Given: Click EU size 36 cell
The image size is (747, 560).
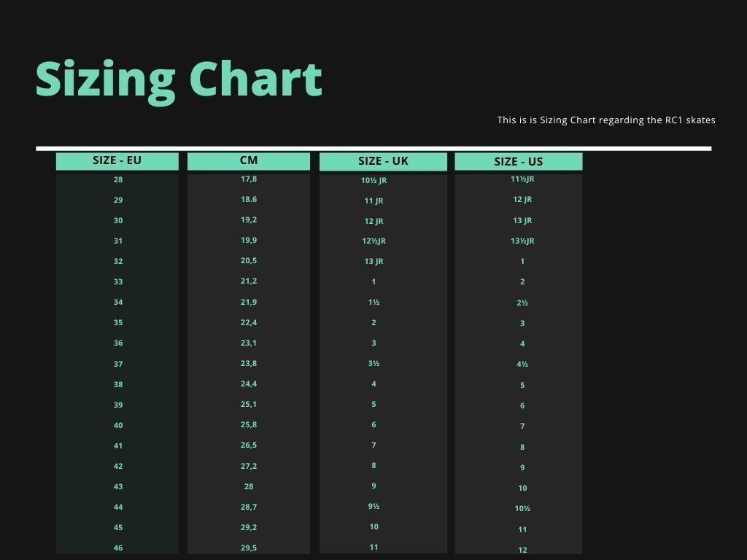Looking at the screenshot, I should tap(118, 343).
